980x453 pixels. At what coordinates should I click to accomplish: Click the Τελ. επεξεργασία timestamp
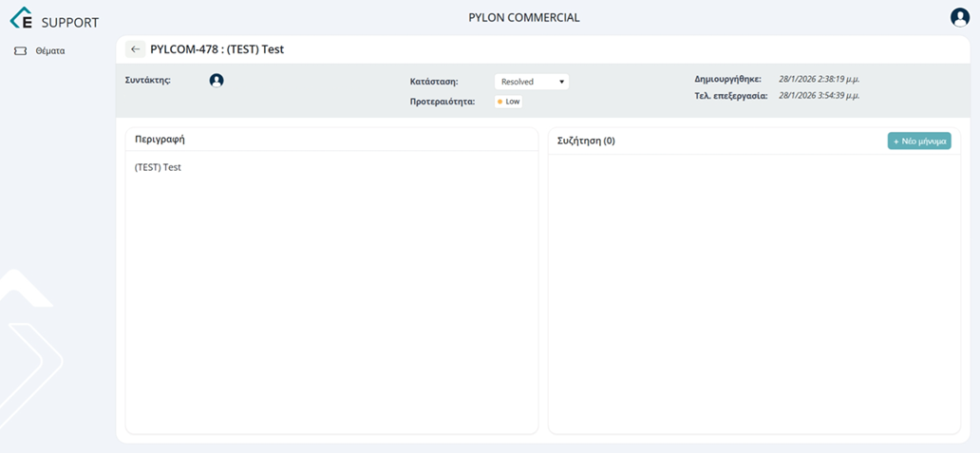[819, 96]
